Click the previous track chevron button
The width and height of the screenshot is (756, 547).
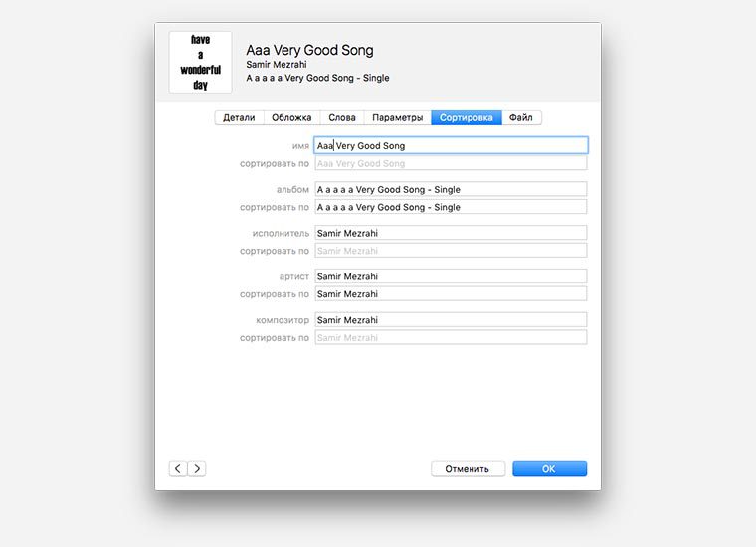(178, 468)
